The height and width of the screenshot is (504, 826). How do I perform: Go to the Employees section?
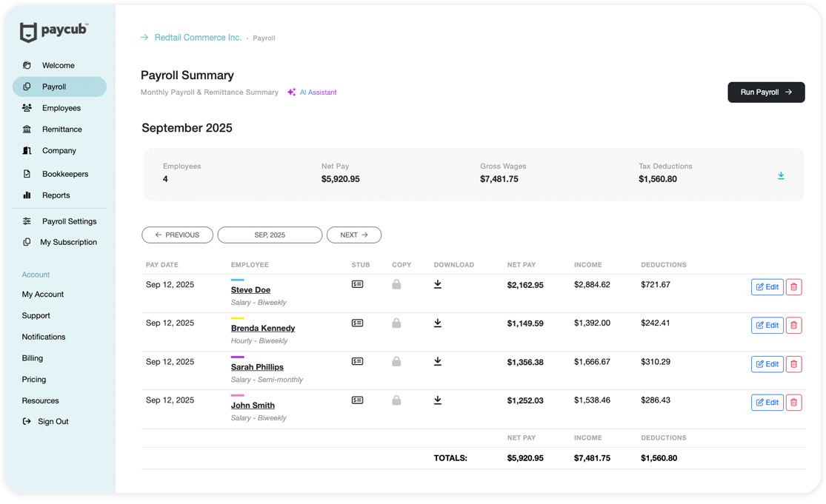coord(61,108)
